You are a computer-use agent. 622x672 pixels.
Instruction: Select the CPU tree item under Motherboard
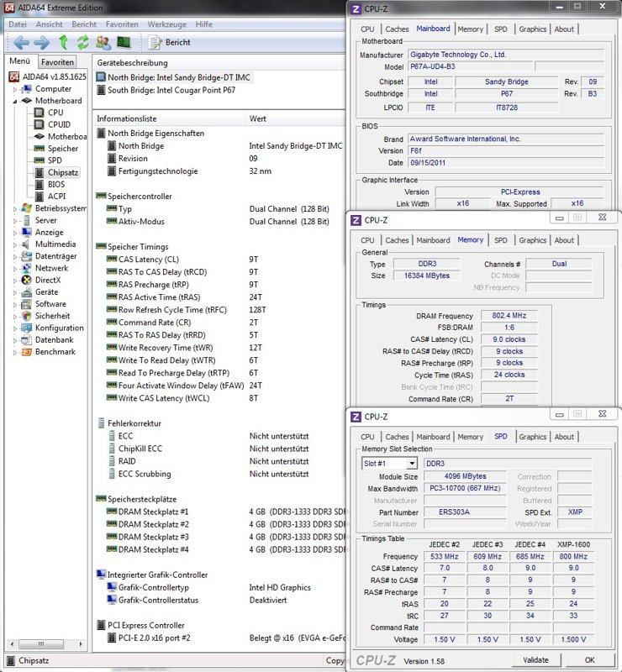click(x=55, y=113)
